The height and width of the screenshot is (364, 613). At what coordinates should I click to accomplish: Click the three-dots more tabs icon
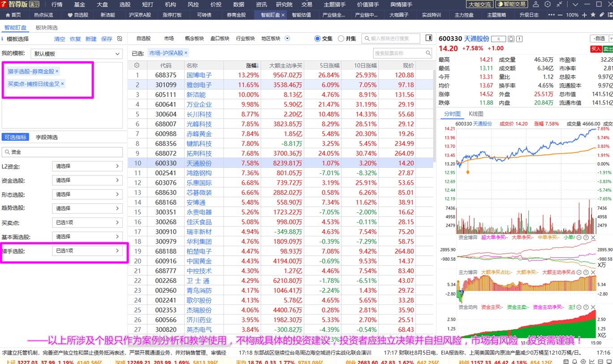551,15
